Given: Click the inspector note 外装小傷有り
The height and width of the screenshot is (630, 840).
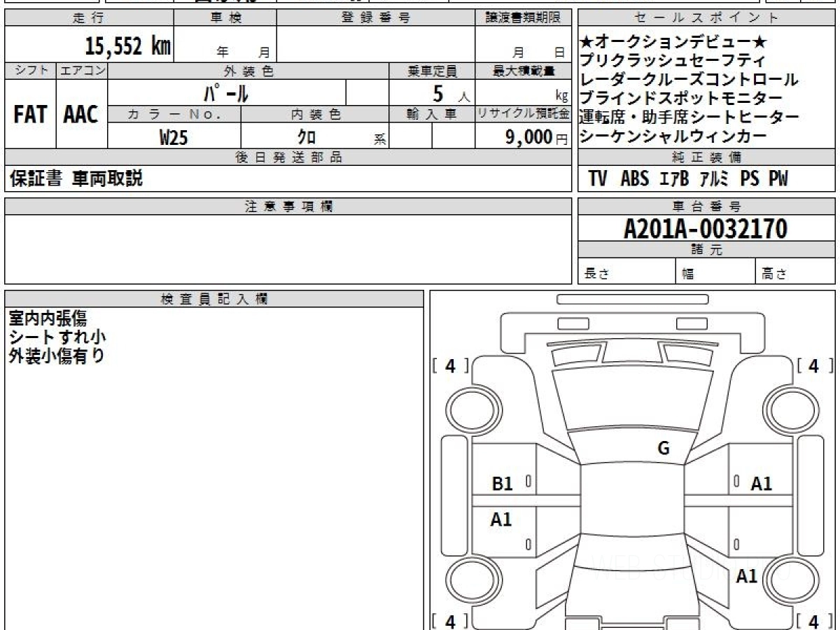Looking at the screenshot, I should 56,356.
